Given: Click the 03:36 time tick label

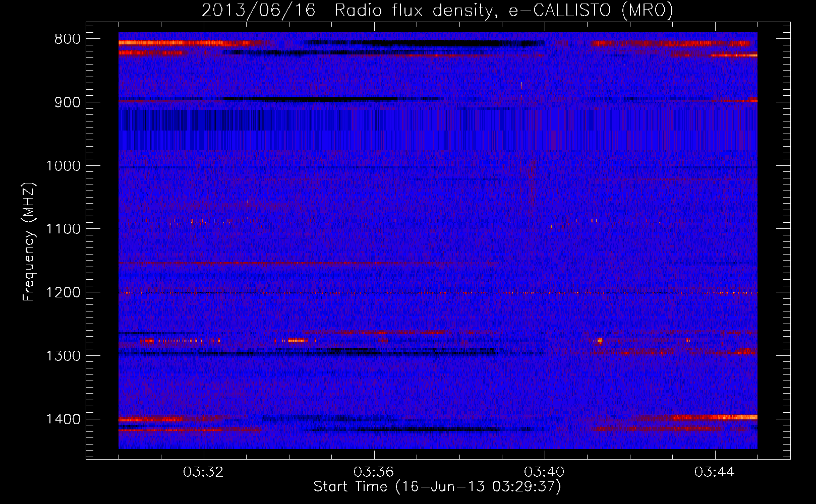Looking at the screenshot, I should (374, 472).
